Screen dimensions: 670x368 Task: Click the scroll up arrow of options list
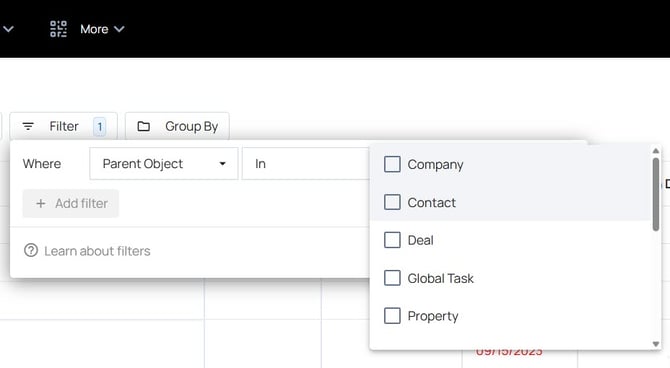point(656,151)
